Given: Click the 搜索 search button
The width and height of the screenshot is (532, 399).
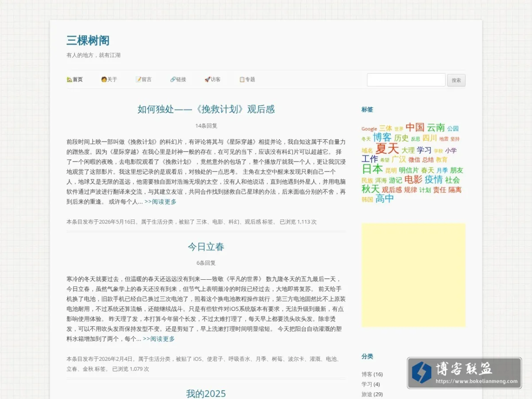Looking at the screenshot, I should (456, 80).
